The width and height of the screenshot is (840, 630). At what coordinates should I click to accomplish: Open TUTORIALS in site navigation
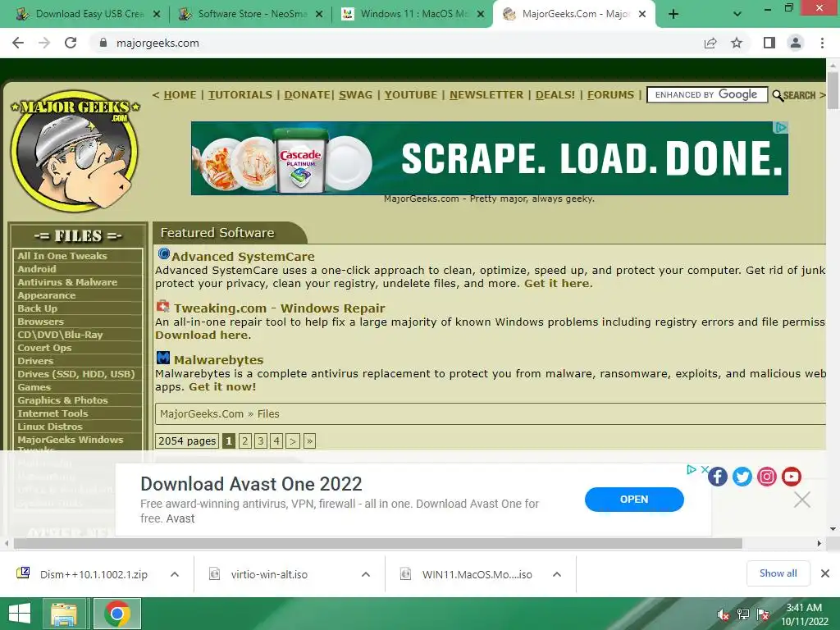[240, 95]
